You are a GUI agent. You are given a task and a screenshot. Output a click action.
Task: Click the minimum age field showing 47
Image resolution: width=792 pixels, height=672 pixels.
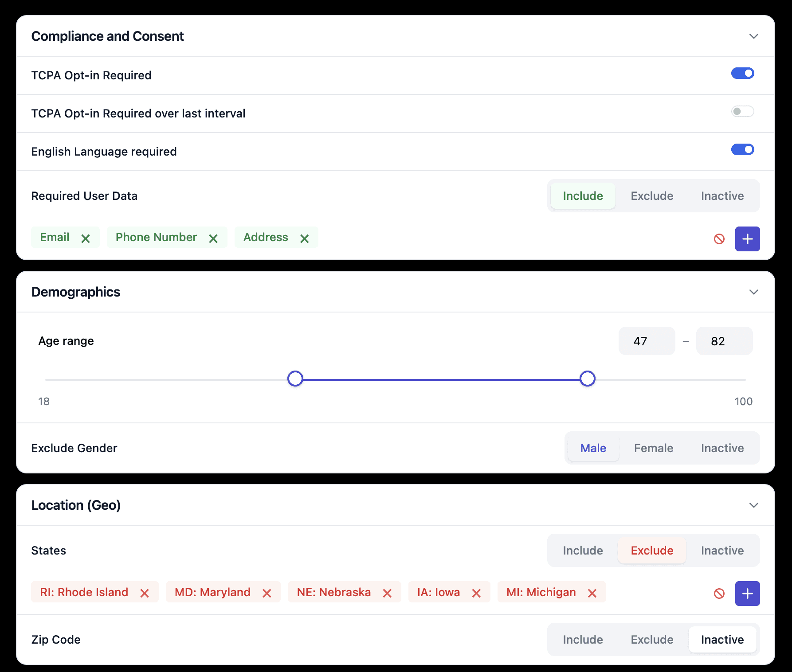(x=647, y=341)
